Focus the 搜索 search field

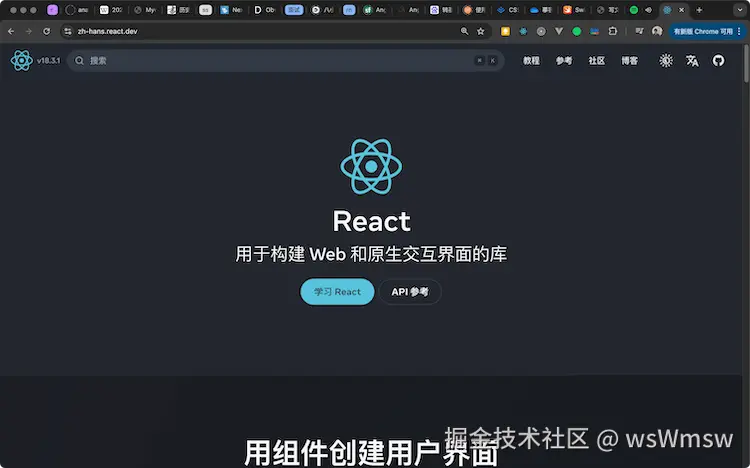(286, 60)
